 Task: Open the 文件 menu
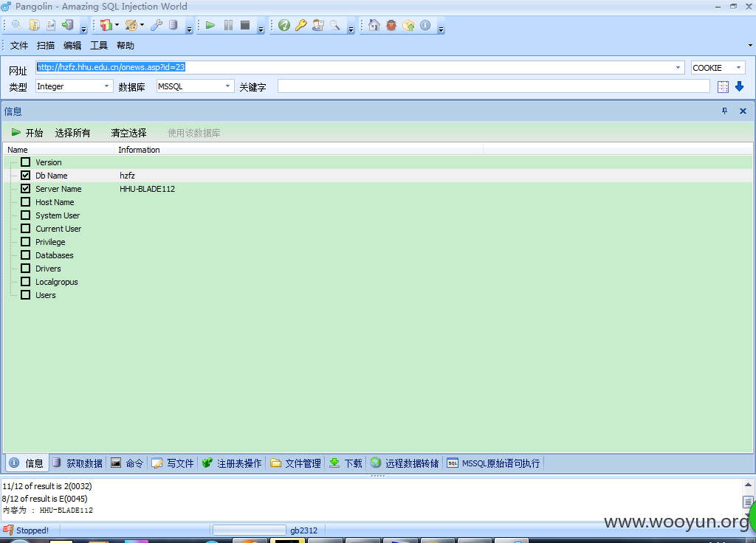point(18,45)
